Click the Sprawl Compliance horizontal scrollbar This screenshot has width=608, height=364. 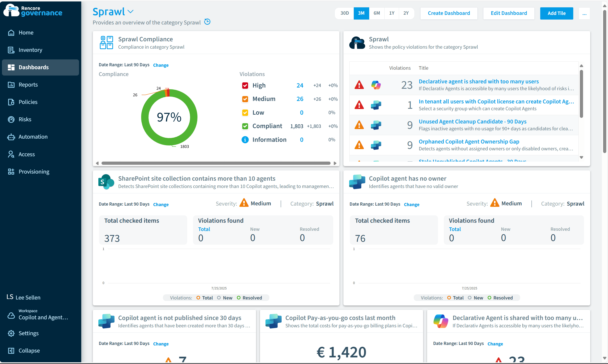[x=216, y=163]
